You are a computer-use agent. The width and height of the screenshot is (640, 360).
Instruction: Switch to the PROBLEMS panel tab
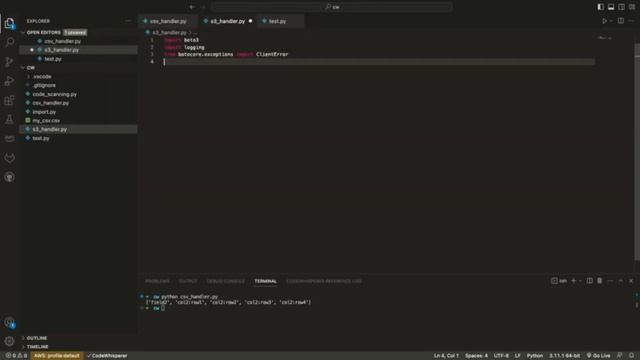(157, 281)
